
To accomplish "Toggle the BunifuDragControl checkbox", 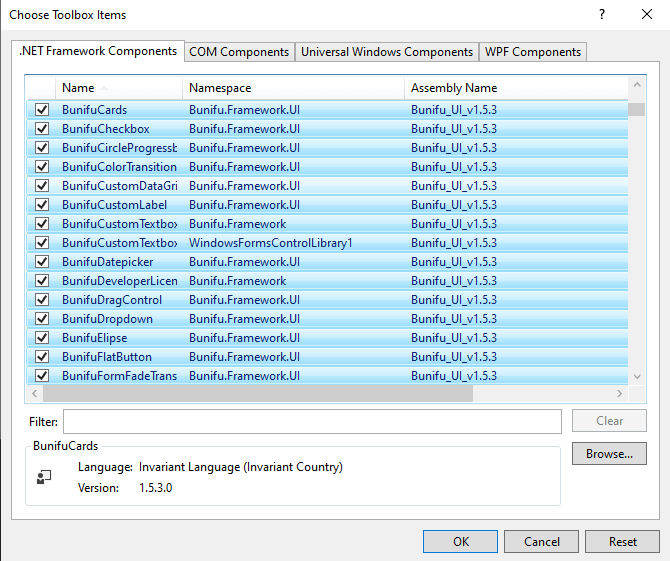I will tap(42, 300).
